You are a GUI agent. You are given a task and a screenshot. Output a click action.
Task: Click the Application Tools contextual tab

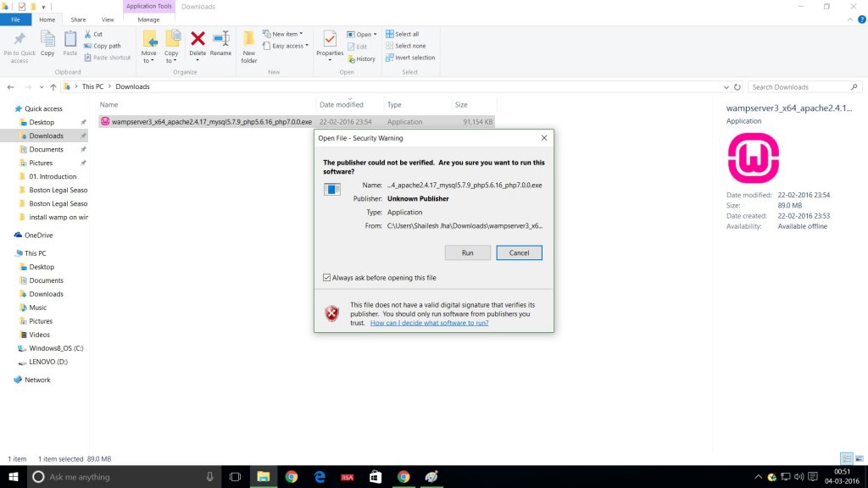(x=149, y=6)
